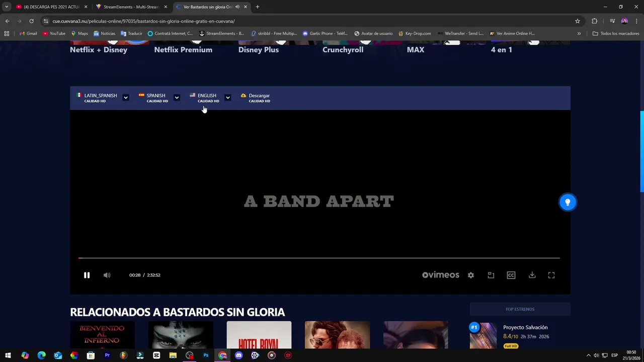
Task: Select the SPANISH language option
Action: (x=153, y=98)
